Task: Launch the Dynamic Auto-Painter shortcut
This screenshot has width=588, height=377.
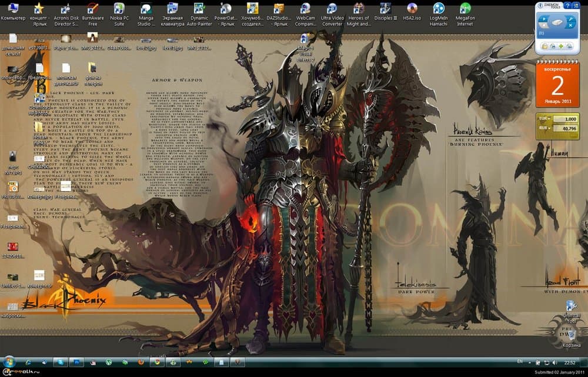Action: click(x=199, y=9)
